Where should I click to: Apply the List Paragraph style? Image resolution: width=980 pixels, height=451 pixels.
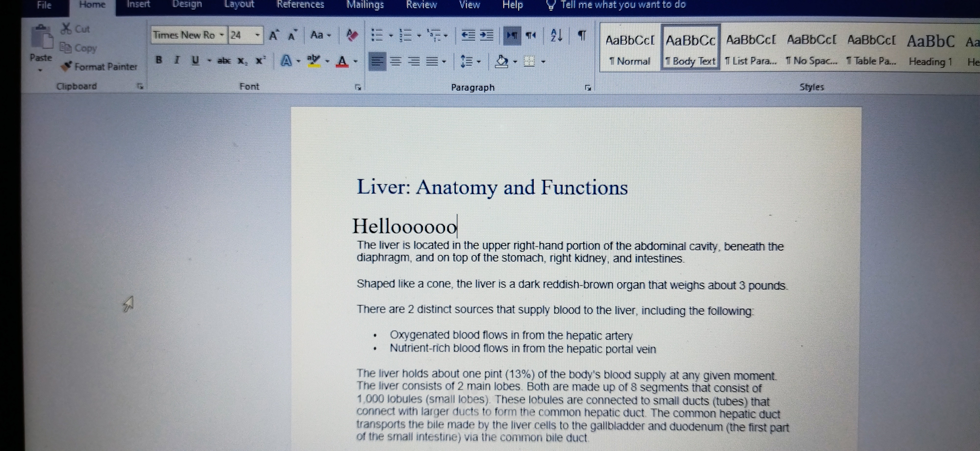[x=751, y=49]
